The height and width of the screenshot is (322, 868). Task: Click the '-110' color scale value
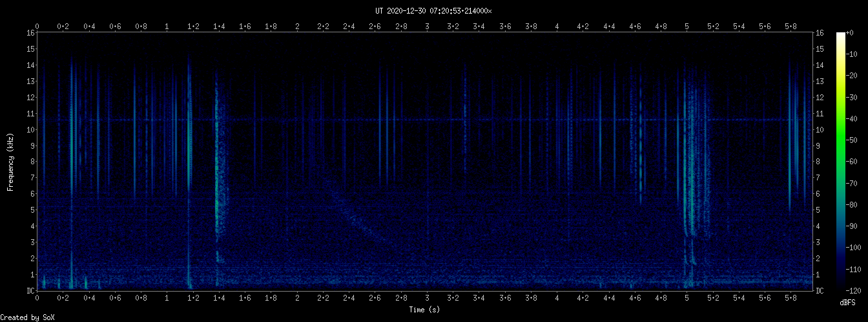pyautogui.click(x=853, y=270)
